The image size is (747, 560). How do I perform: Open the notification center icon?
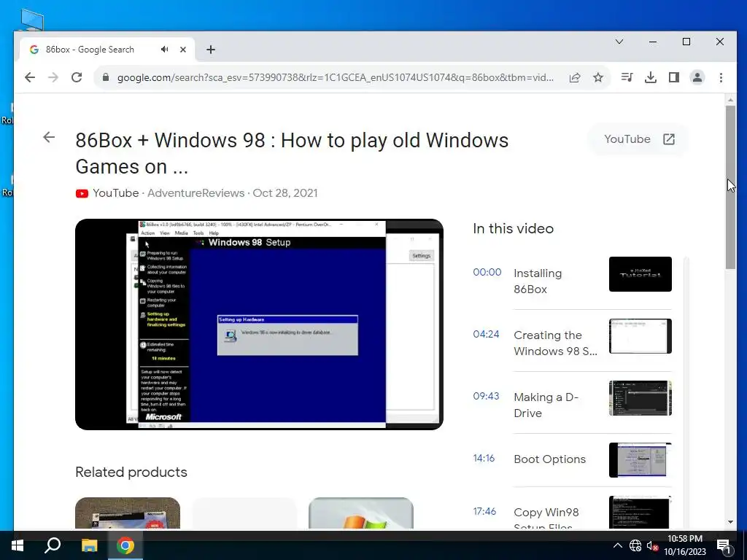pyautogui.click(x=724, y=546)
